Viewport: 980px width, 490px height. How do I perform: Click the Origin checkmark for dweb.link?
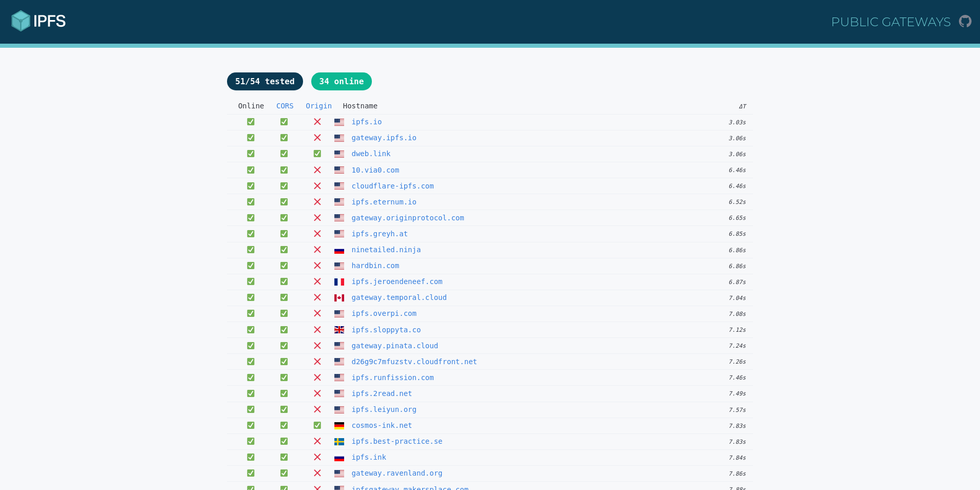click(x=317, y=154)
